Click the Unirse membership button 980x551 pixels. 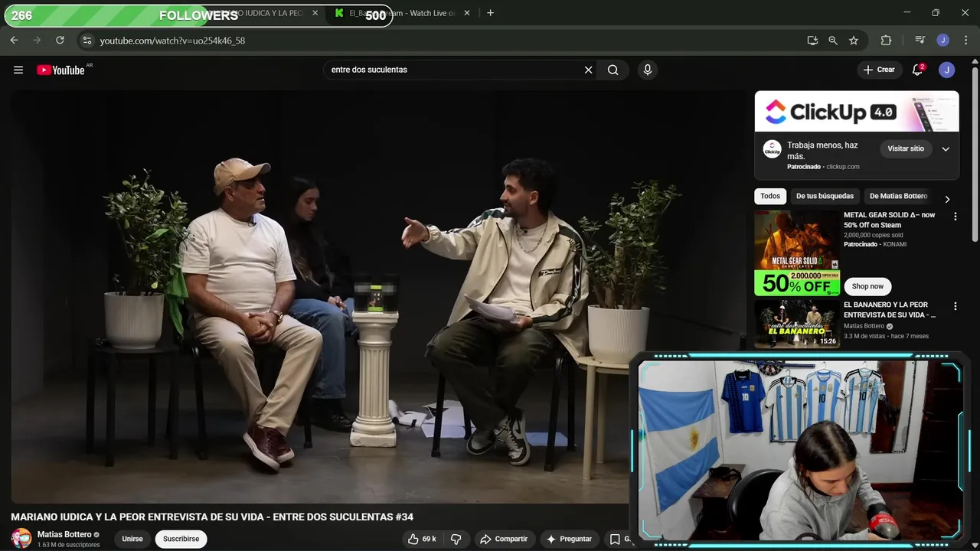(x=132, y=539)
